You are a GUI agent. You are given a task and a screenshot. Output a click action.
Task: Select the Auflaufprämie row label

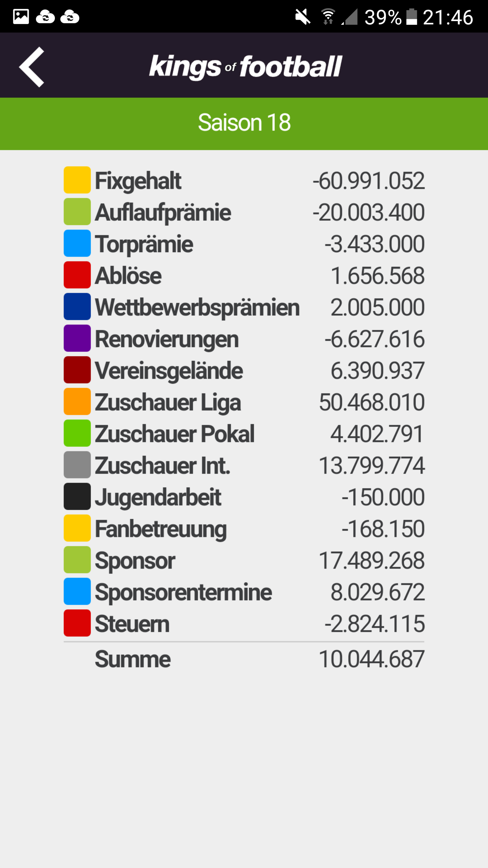tap(163, 212)
